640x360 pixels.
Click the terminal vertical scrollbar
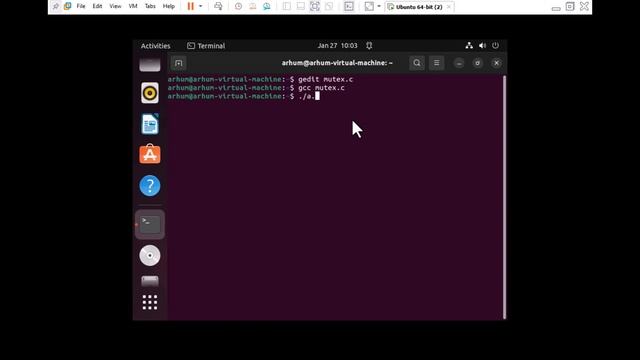(x=504, y=197)
